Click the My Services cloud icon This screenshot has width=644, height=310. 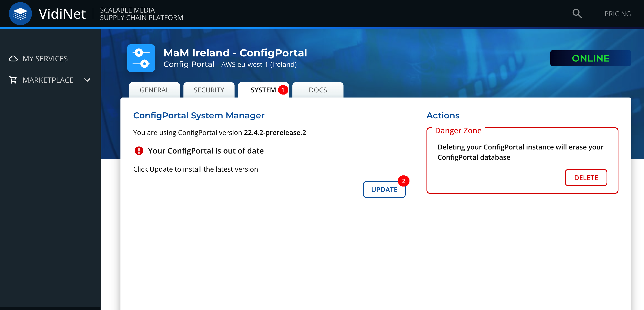(x=13, y=59)
